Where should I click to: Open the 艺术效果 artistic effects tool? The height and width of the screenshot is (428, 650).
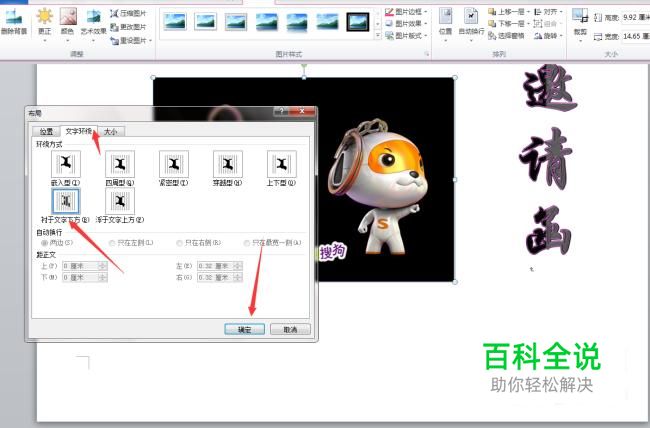93,17
